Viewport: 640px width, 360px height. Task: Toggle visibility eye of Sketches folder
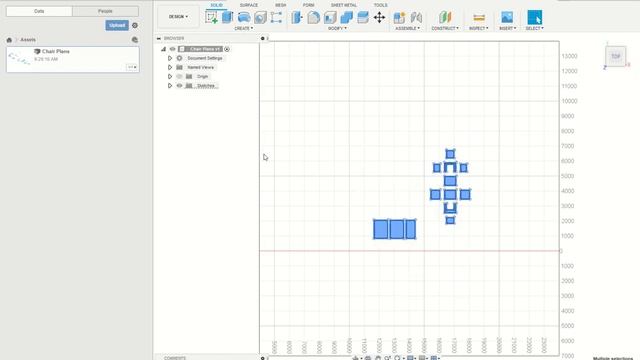point(179,86)
